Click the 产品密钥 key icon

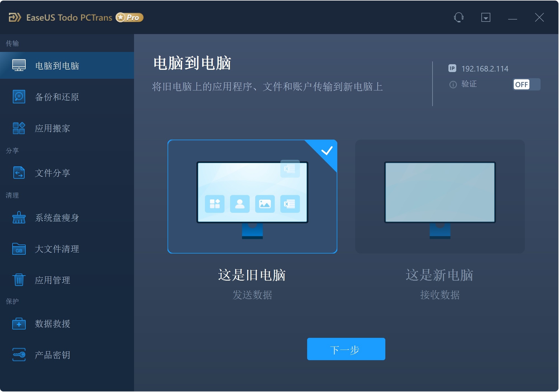(x=19, y=355)
